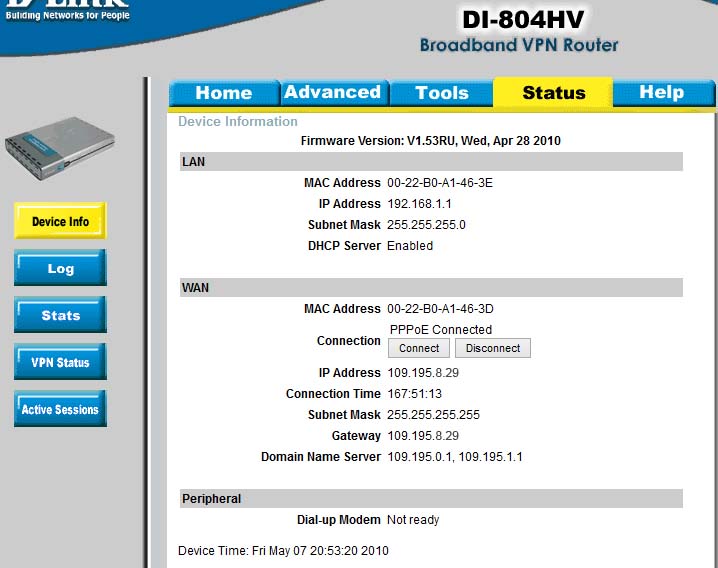This screenshot has width=718, height=568.
Task: Select the Status tab
Action: [x=554, y=93]
